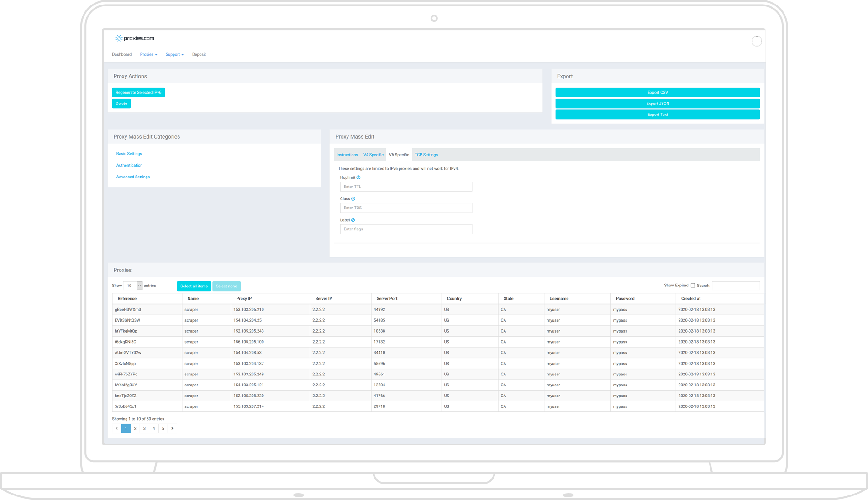Open the show entries count dropdown
This screenshot has width=868, height=500.
pos(133,286)
